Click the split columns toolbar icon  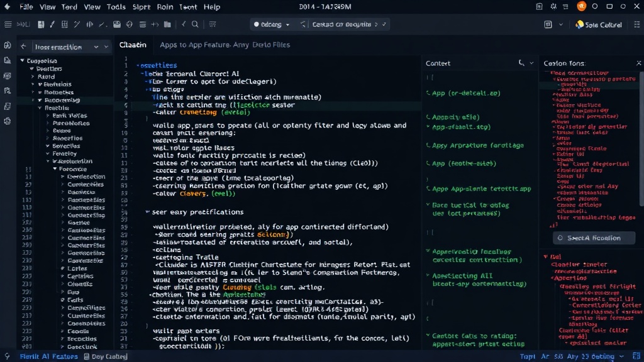point(89,25)
